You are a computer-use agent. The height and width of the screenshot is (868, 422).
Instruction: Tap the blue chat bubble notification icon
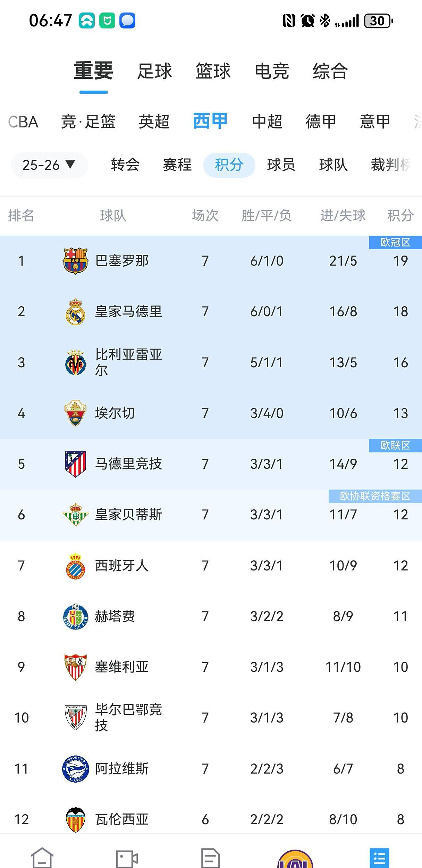coord(127,21)
